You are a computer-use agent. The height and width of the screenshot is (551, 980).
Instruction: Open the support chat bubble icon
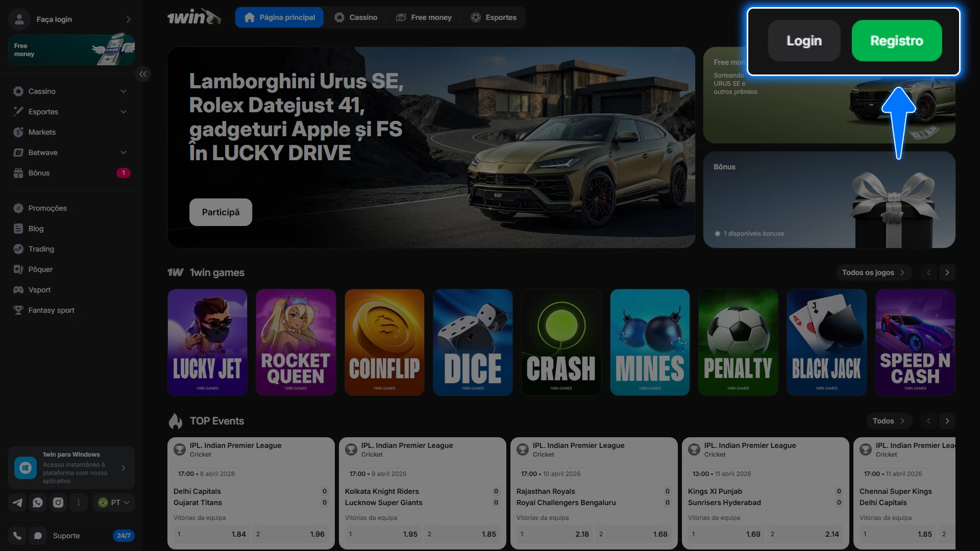coord(38,536)
